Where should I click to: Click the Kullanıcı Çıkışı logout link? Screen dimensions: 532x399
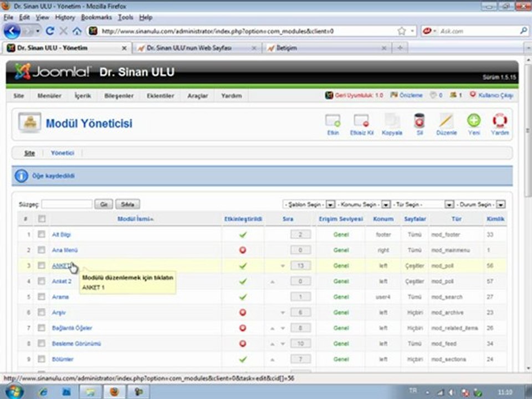[492, 95]
